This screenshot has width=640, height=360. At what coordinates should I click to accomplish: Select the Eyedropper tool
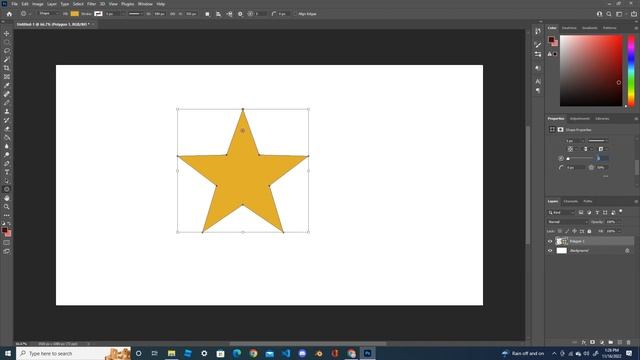pos(7,85)
